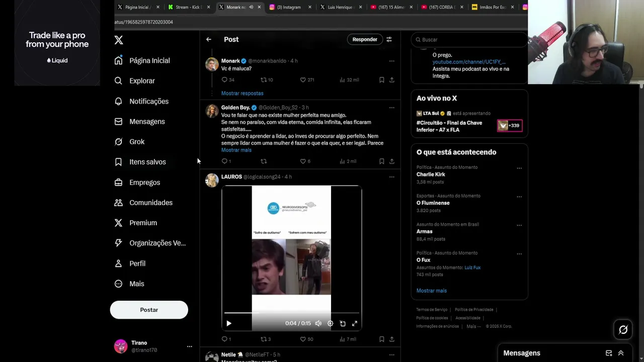The height and width of the screenshot is (362, 644).
Task: Open Organizações Verificadas in the sidebar
Action: click(x=150, y=243)
